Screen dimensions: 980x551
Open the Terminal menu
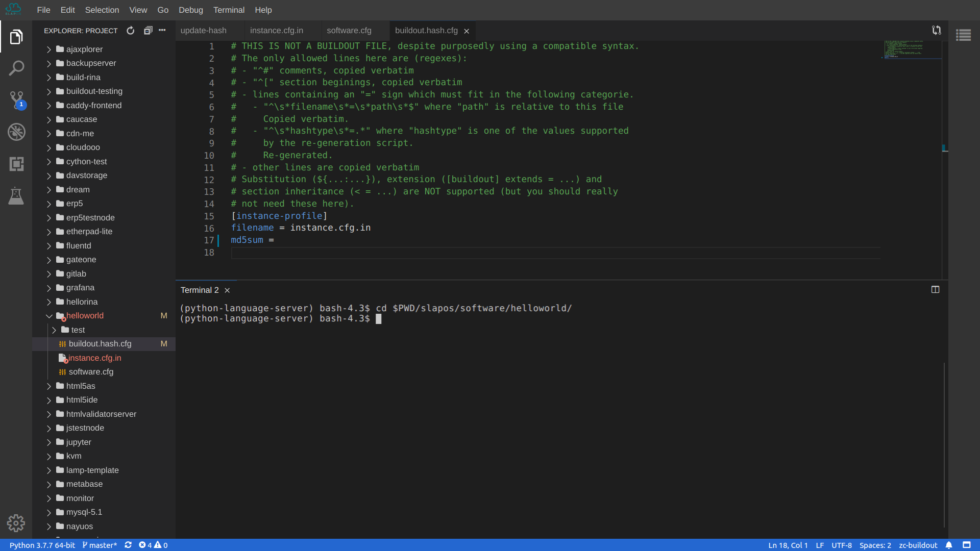(x=229, y=10)
